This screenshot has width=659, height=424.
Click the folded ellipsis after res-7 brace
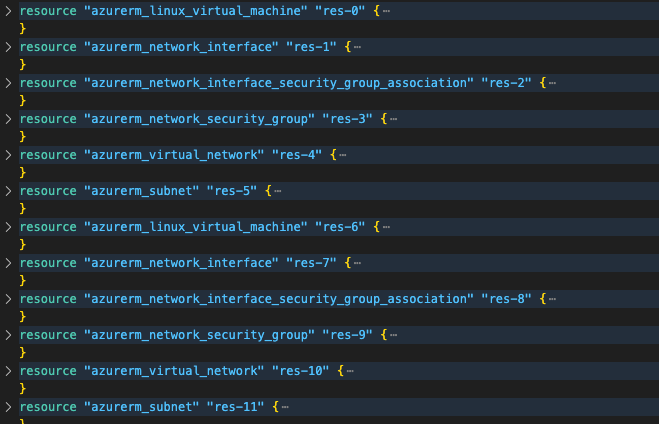(x=357, y=263)
